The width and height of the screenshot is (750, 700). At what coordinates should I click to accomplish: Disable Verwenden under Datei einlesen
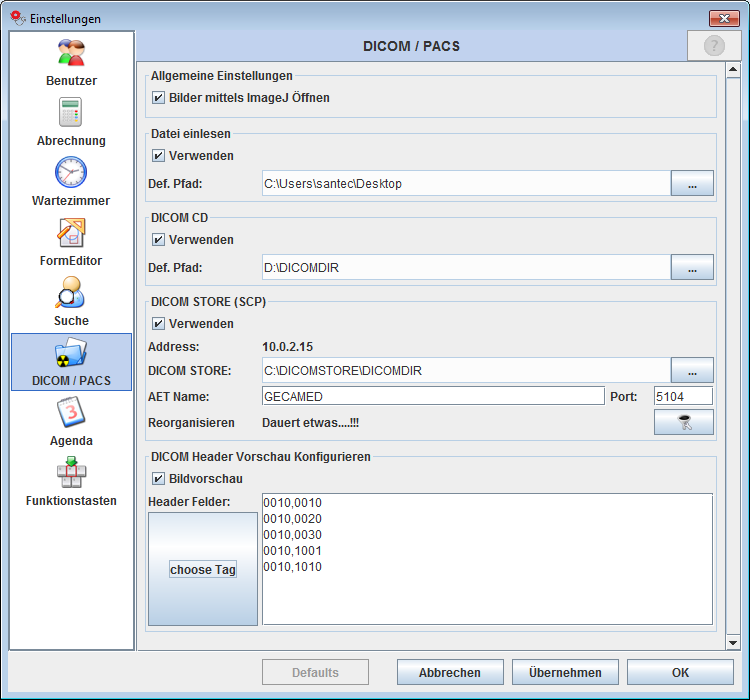(158, 156)
